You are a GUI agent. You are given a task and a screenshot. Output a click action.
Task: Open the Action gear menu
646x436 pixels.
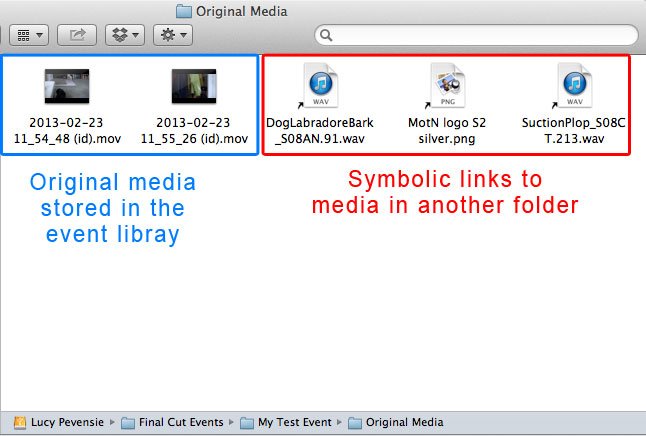(x=173, y=35)
